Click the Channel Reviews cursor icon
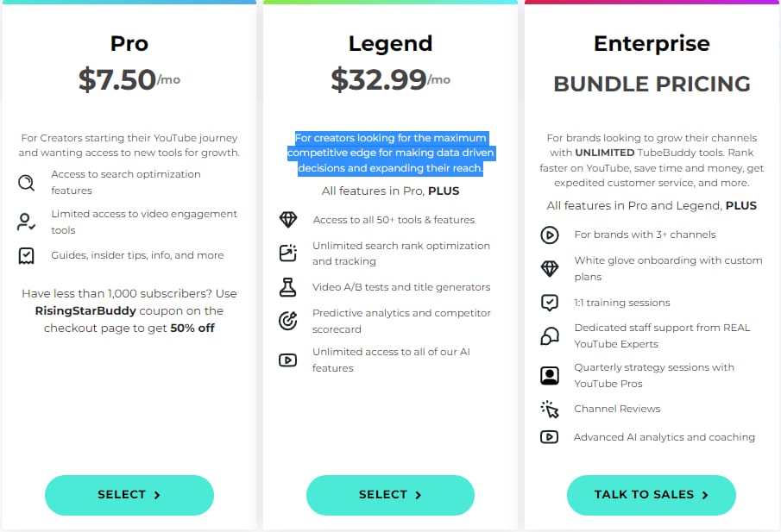 tap(550, 409)
